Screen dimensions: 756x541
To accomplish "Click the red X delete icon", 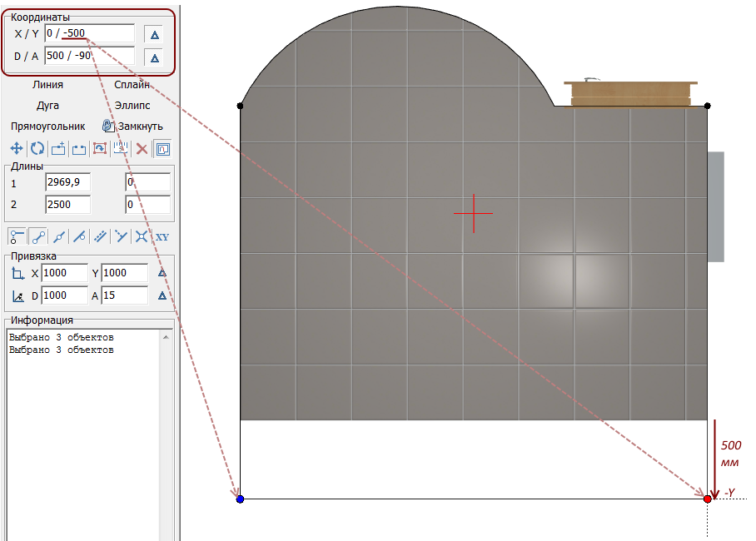I will click(142, 149).
